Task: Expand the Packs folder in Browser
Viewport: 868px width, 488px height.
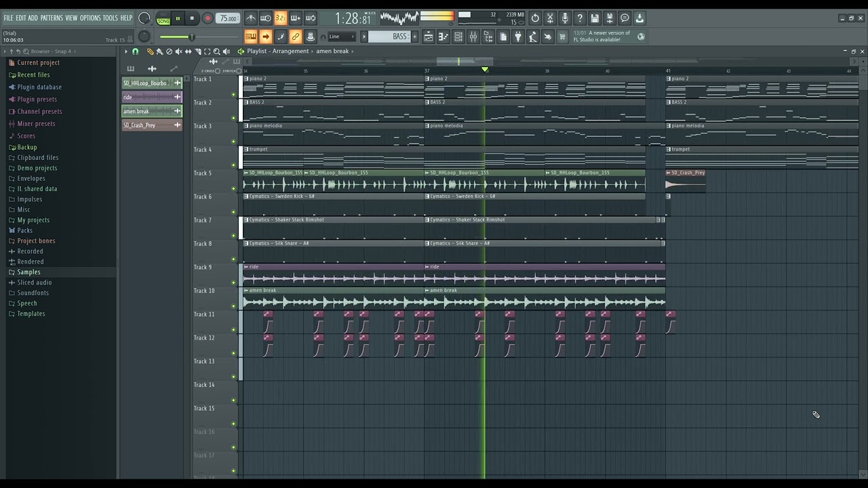Action: [x=24, y=230]
